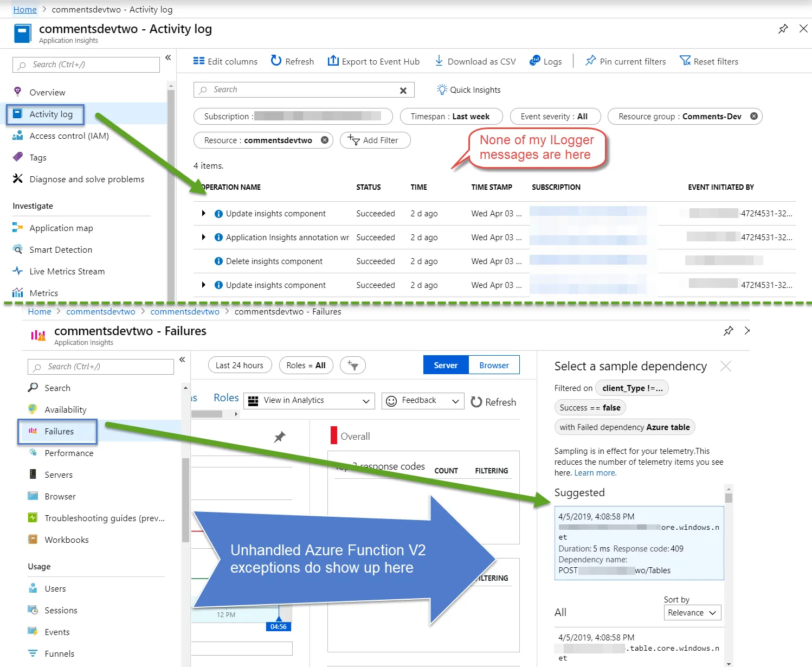Open the Feedback dropdown
Viewport: 812px width, 667px height.
(423, 400)
